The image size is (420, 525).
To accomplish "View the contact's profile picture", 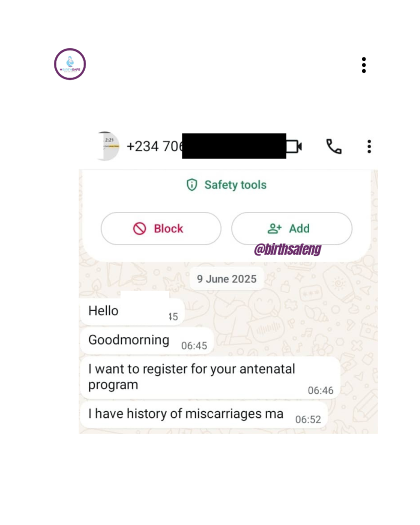I will [x=107, y=146].
